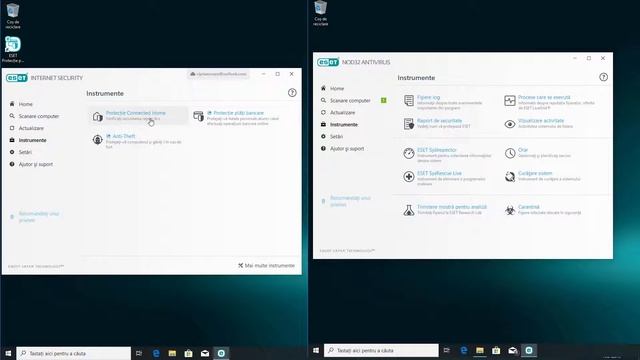Open Trimitere mostră pentru analiză
This screenshot has width=640, height=360.
click(452, 207)
